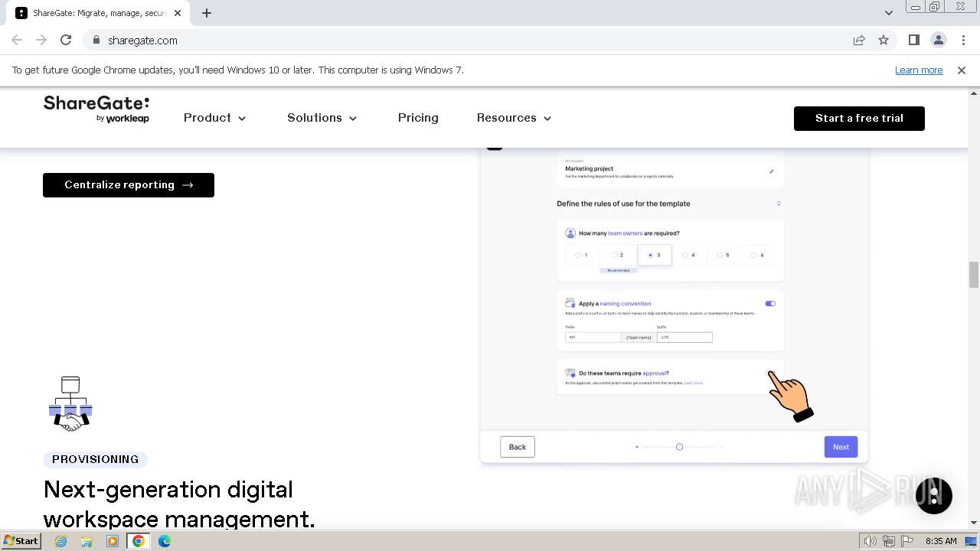Click the 'Marketing project' template name
The height and width of the screenshot is (551, 980).
(590, 168)
